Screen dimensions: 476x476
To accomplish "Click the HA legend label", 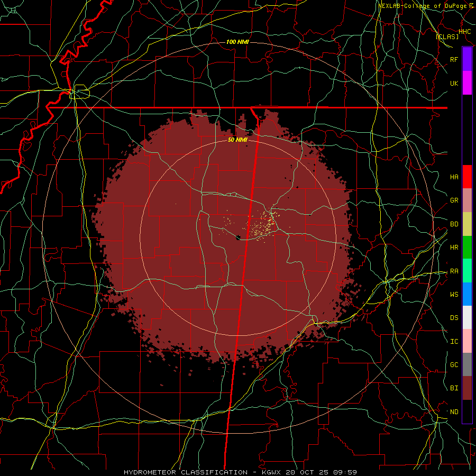I will pos(454,177).
